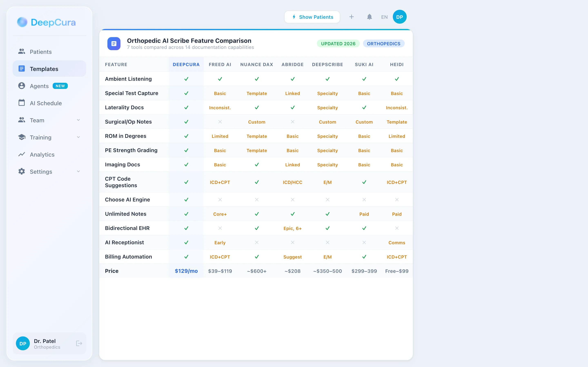Click the AI Schedule calendar icon
The width and height of the screenshot is (588, 367).
(22, 103)
